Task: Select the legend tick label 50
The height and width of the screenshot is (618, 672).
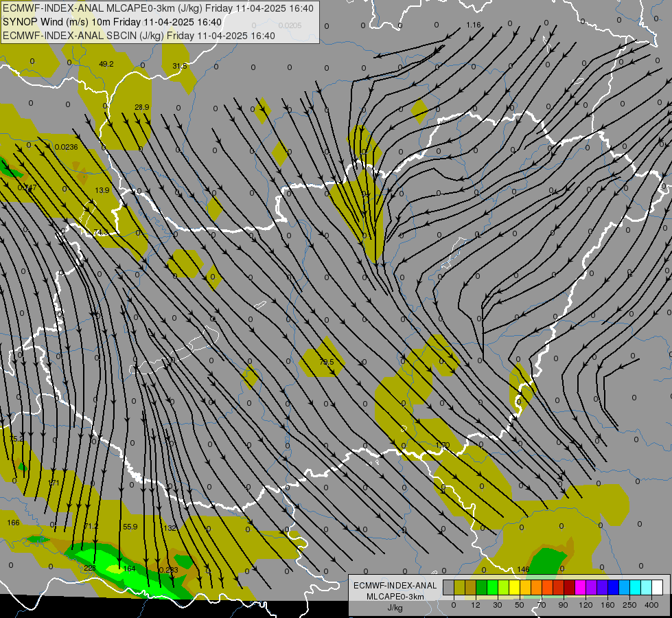Action: tap(520, 605)
